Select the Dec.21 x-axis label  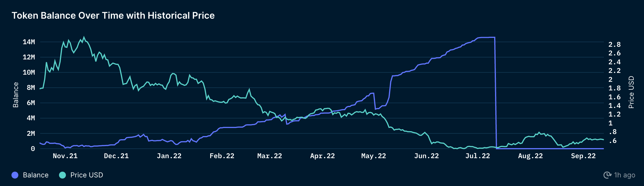(116, 156)
